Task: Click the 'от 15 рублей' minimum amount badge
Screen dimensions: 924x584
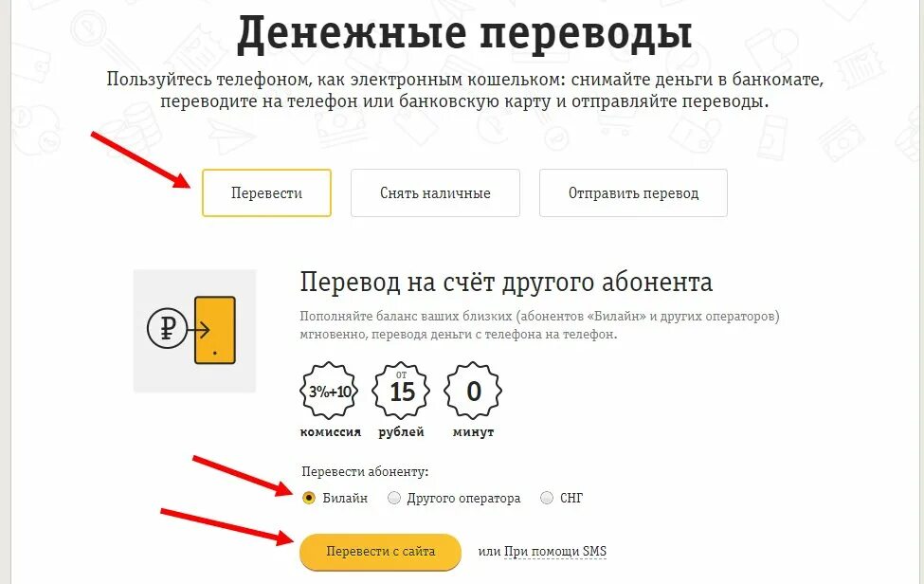Action: pyautogui.click(x=401, y=392)
